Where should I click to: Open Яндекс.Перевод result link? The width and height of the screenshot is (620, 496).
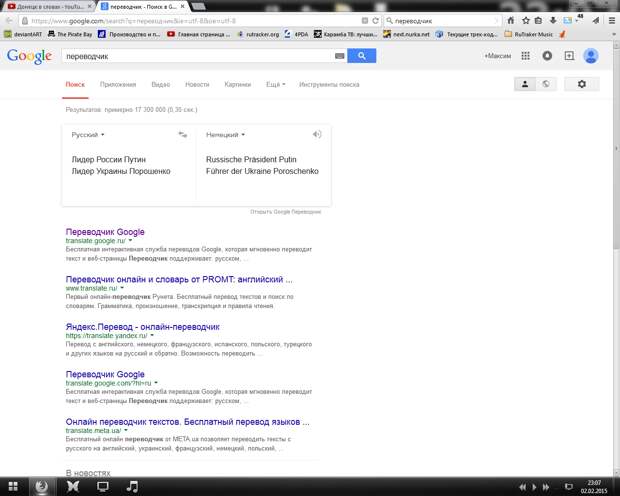coord(142,327)
